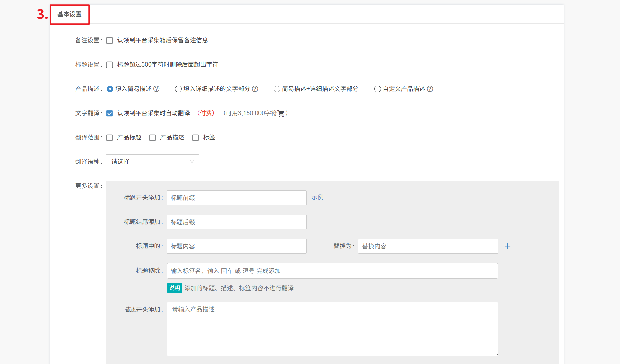Click help icon beside 填入详细描述的文字部分
Screen dimensions: 620x364
[x=255, y=89]
